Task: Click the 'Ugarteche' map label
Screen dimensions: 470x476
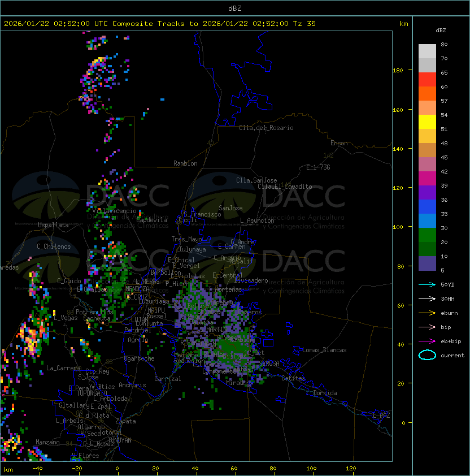Action: point(140,358)
